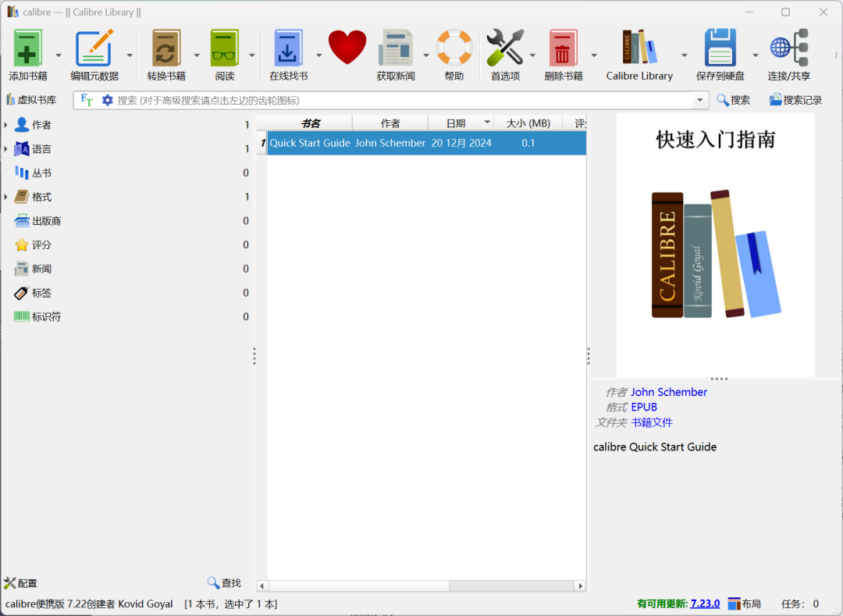
Task: Open Preferences (首选项) wrench icon
Action: tap(505, 49)
